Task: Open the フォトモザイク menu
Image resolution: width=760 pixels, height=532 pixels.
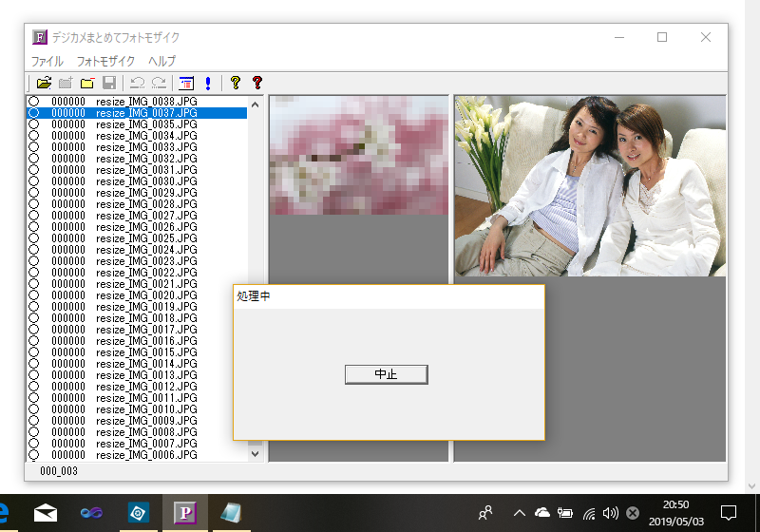Action: 105,61
